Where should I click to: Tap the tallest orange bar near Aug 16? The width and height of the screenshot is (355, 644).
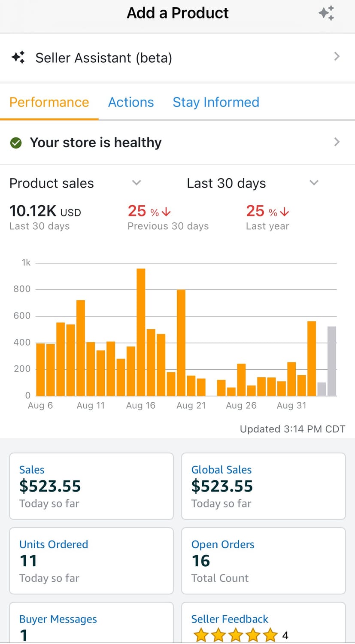141,332
